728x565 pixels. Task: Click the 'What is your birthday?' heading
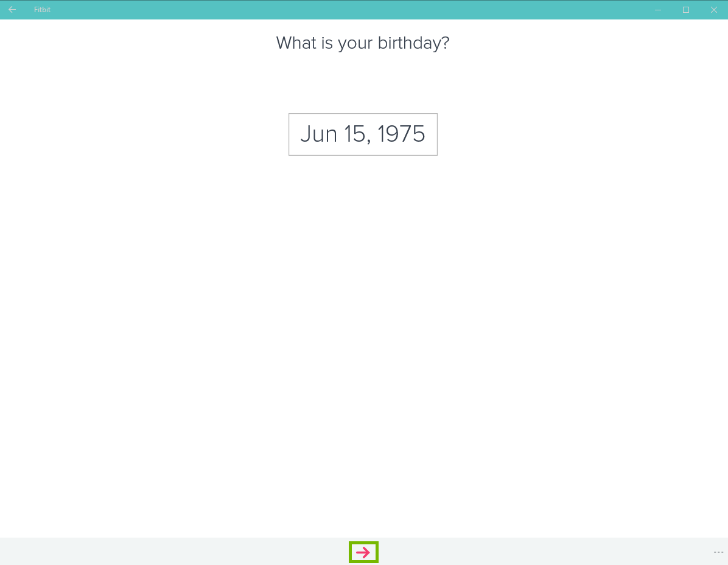click(x=363, y=43)
